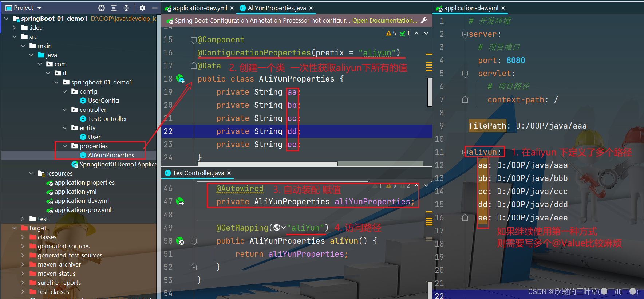Click the port value 8080 in yml

tap(515, 60)
